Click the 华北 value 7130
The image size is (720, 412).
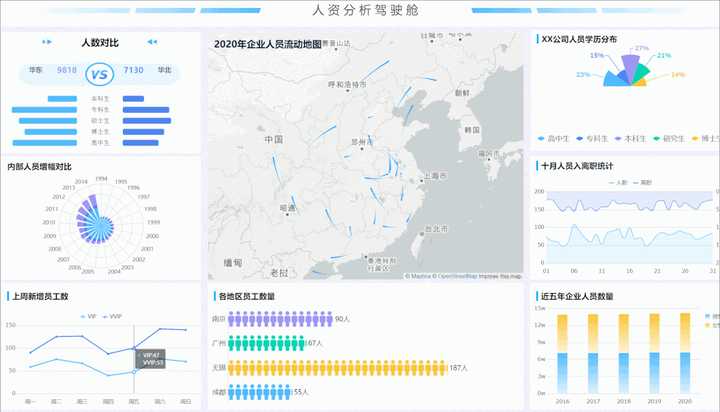[133, 70]
